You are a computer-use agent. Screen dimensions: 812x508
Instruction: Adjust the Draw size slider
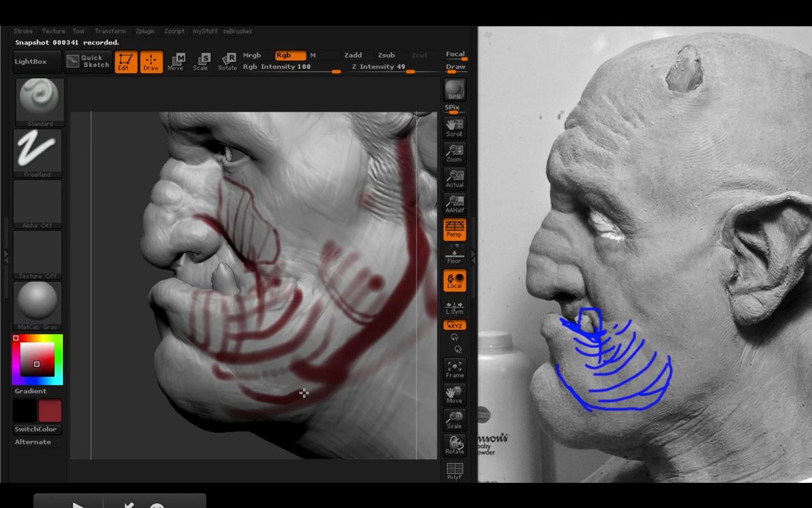tap(455, 67)
